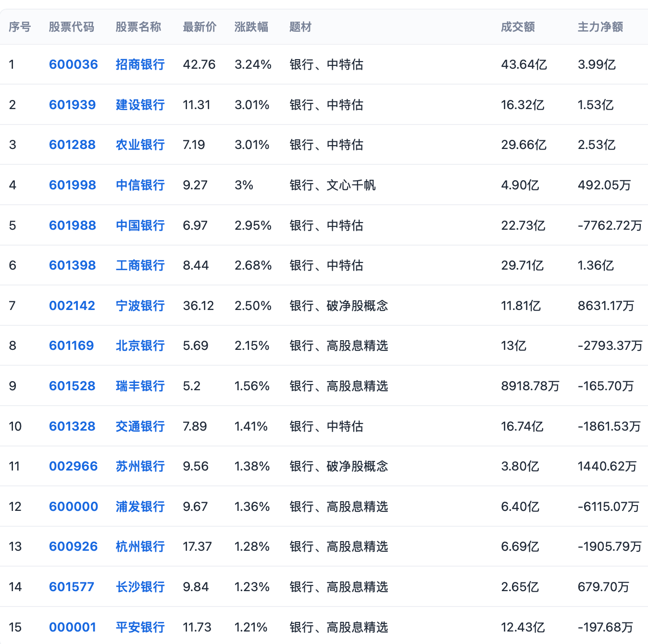Click the 题材 column header
This screenshot has height=644, width=648.
[300, 27]
